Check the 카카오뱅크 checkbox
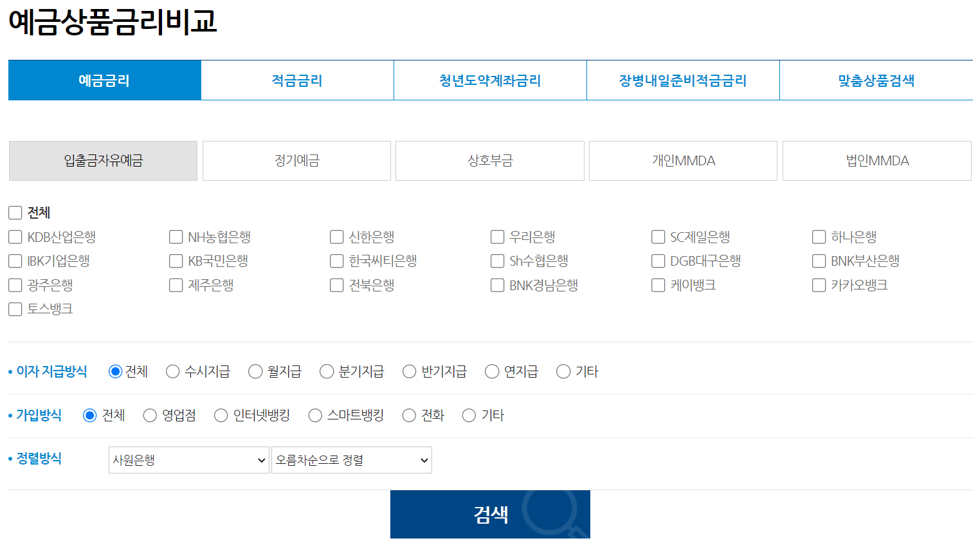 point(819,285)
